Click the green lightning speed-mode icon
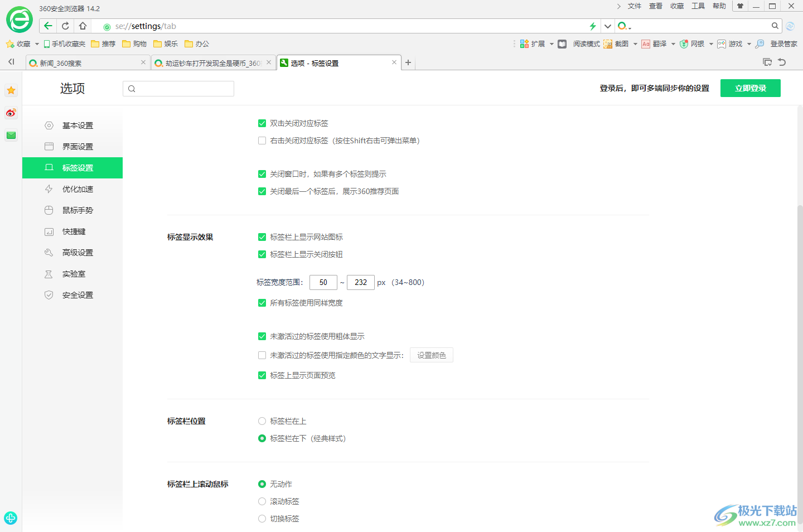Image resolution: width=803 pixels, height=532 pixels. pos(593,26)
